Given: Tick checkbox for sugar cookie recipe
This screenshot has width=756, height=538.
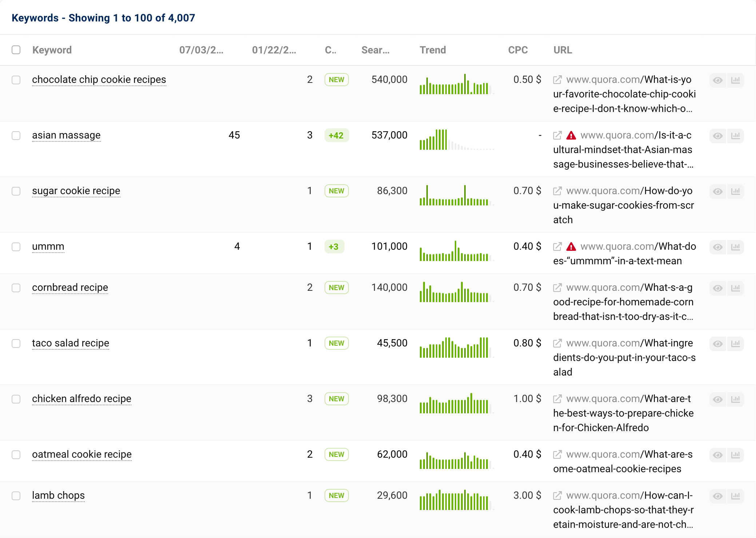Looking at the screenshot, I should pos(16,191).
